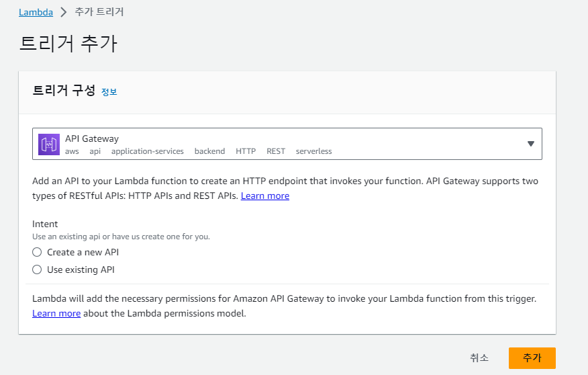The image size is (588, 375).
Task: Select the Create a new API option
Action: pos(37,252)
